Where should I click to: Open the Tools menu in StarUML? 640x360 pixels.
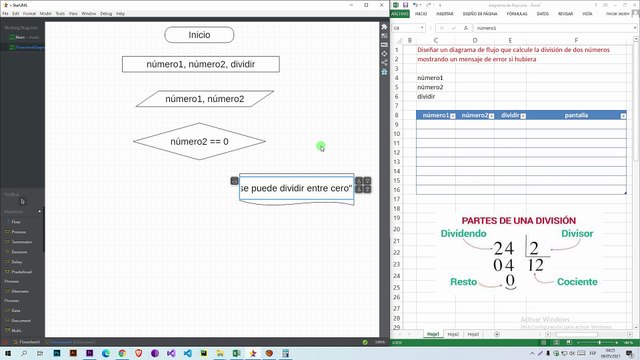[x=60, y=13]
